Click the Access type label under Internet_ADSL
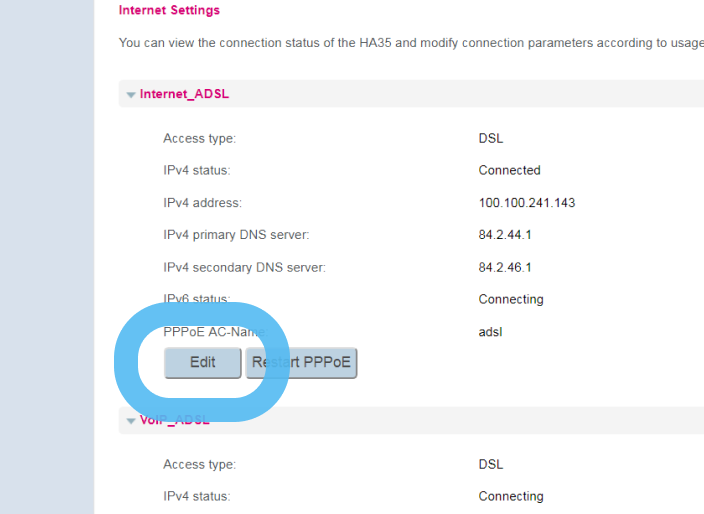704x514 pixels. point(199,138)
